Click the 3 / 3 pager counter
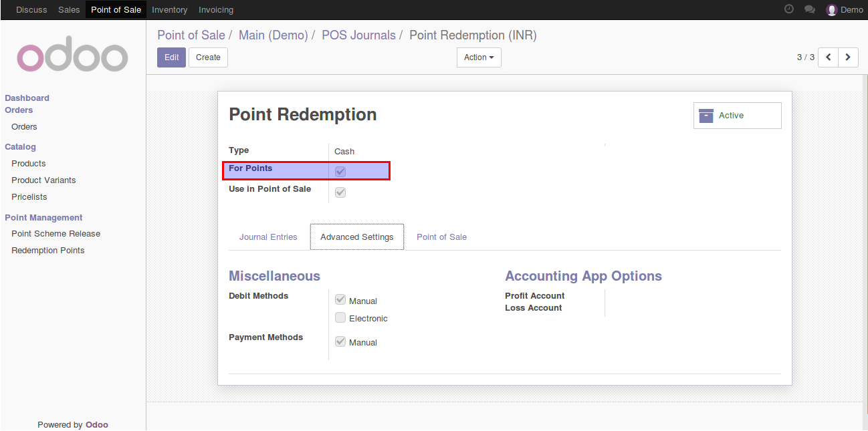868x431 pixels. coord(806,57)
